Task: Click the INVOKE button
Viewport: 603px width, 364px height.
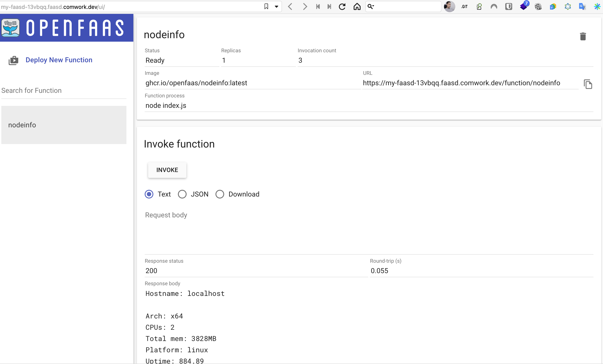Action: coord(167,169)
